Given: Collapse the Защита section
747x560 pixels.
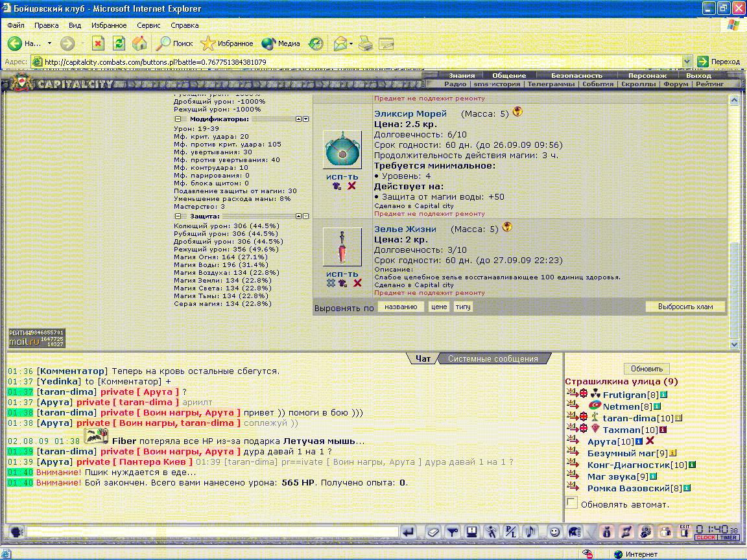Looking at the screenshot, I should click(178, 216).
